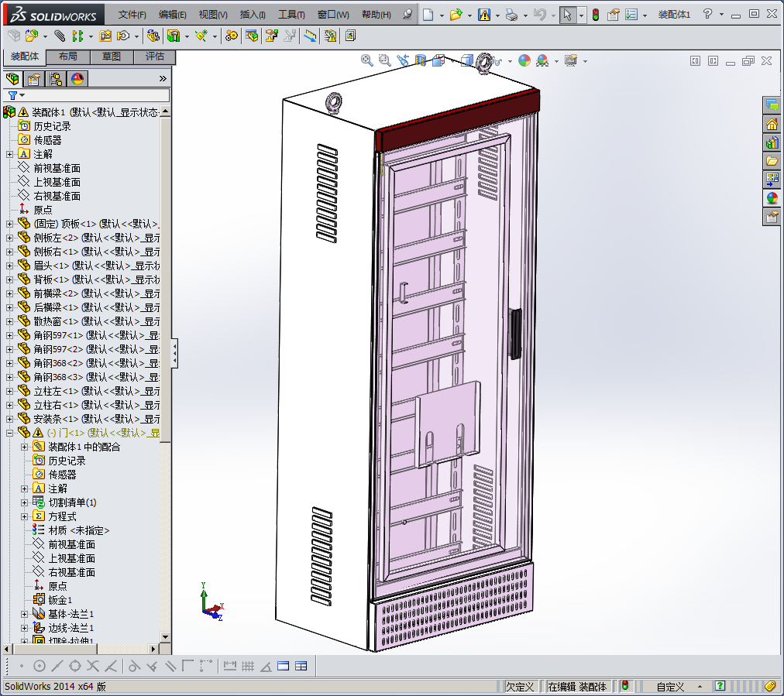The width and height of the screenshot is (784, 696).
Task: Open the Print dropdown arrow
Action: click(525, 15)
